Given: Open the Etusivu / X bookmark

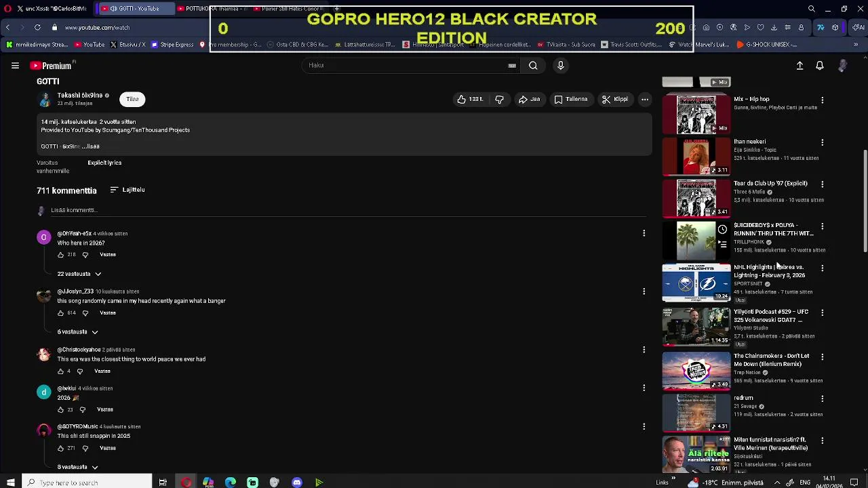Looking at the screenshot, I should [x=127, y=45].
